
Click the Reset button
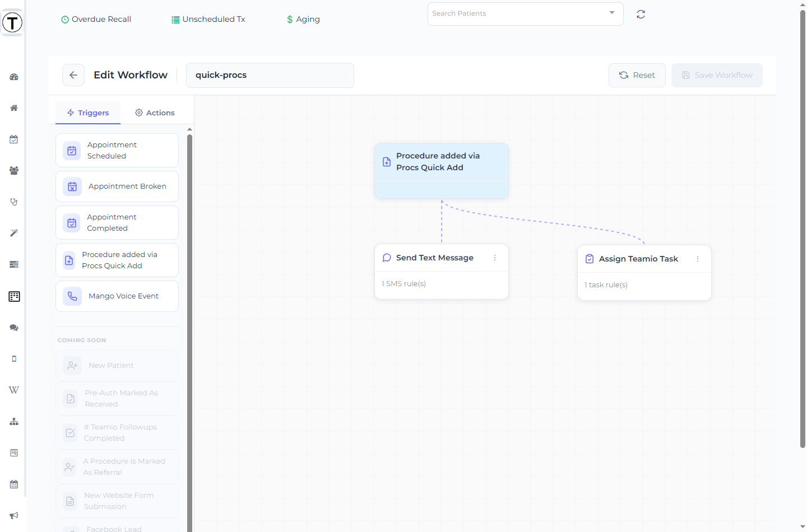pyautogui.click(x=637, y=75)
